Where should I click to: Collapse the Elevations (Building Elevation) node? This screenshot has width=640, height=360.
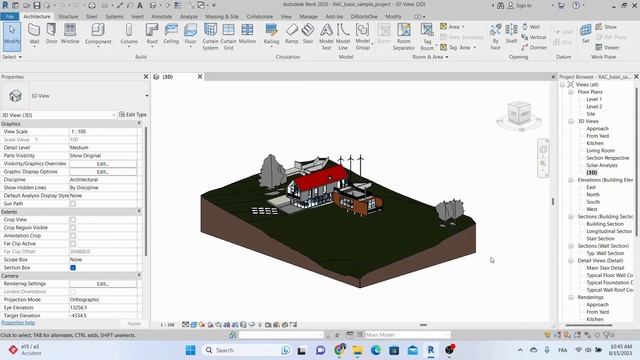[571, 180]
